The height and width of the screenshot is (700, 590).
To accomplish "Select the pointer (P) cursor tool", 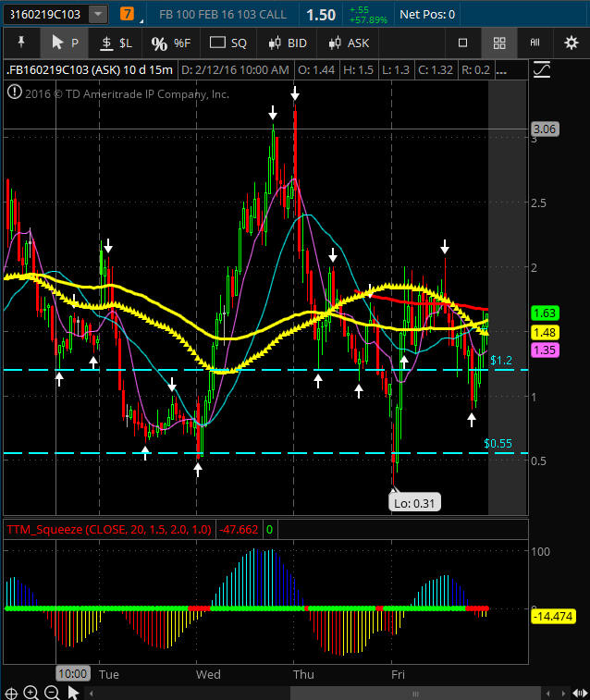I will point(65,43).
